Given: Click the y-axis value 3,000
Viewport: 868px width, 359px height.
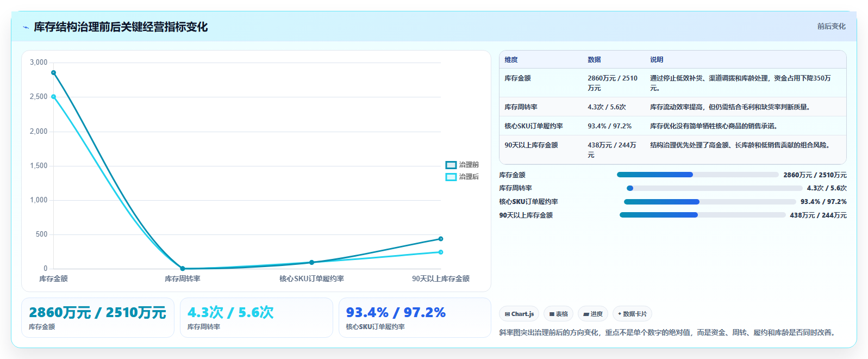Looking at the screenshot, I should (39, 63).
